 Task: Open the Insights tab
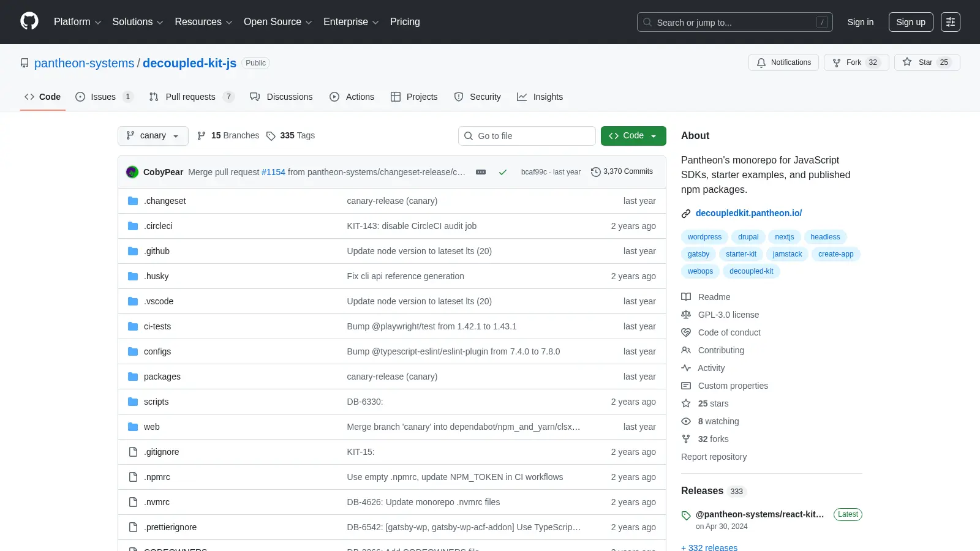pyautogui.click(x=540, y=97)
